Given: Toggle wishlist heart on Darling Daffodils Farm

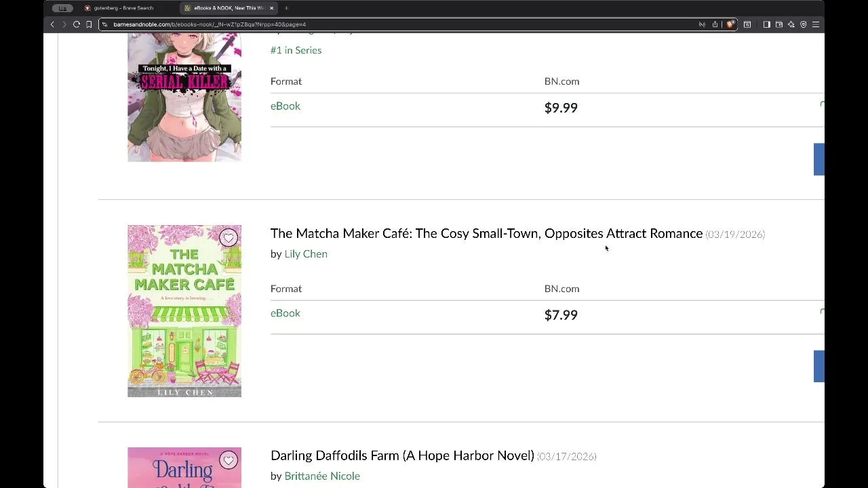Looking at the screenshot, I should 229,460.
